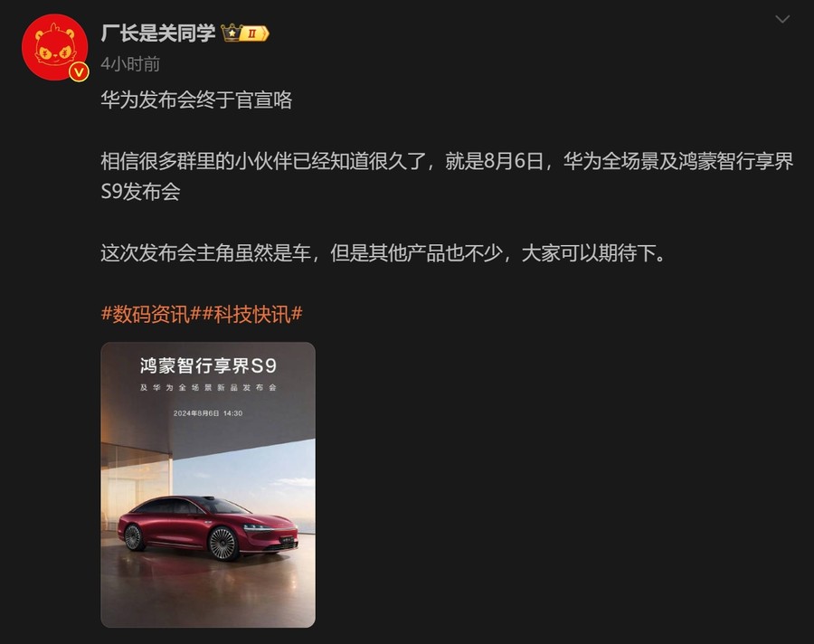Click the date 2024年8月6日 14:30 on poster

click(x=208, y=413)
